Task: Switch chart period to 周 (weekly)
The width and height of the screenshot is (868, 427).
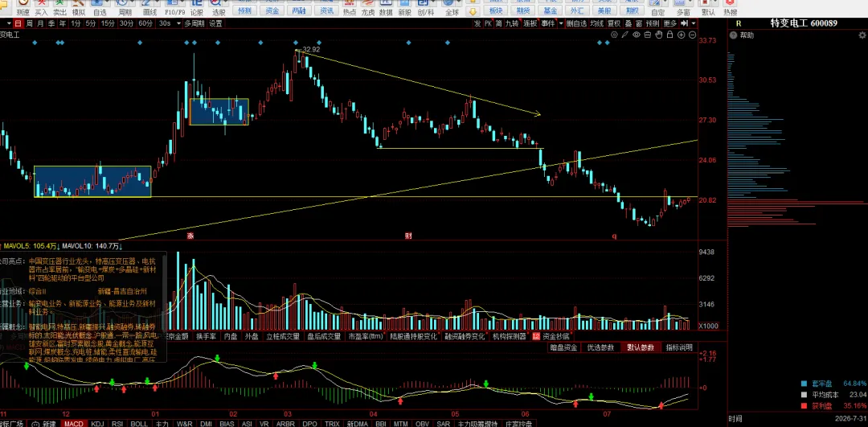Action: point(30,23)
